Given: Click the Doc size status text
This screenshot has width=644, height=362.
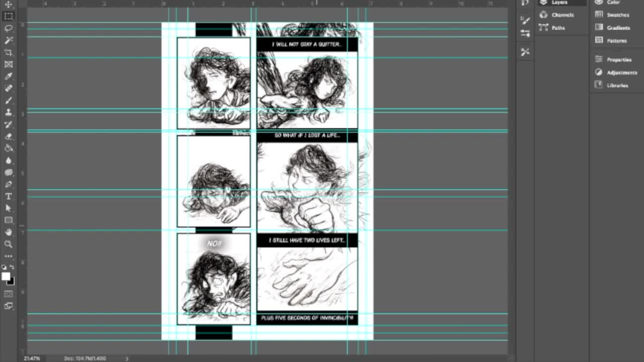Looking at the screenshot, I should 85,358.
